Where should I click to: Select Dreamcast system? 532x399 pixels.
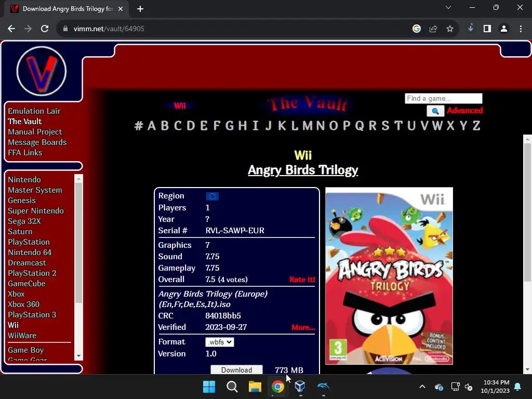pos(27,263)
